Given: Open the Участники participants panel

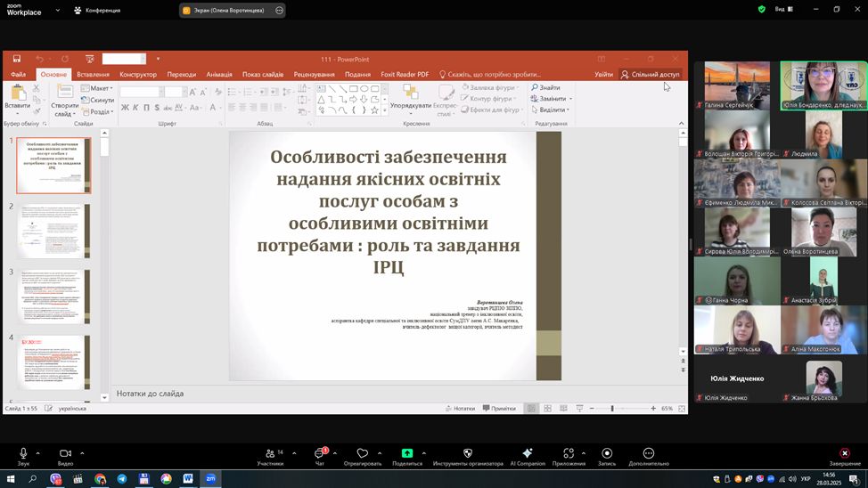Looking at the screenshot, I should (x=270, y=454).
